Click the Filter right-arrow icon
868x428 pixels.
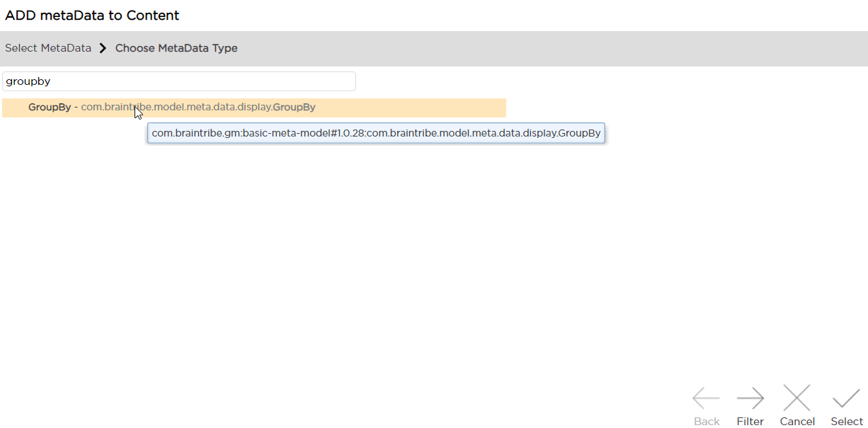click(750, 399)
